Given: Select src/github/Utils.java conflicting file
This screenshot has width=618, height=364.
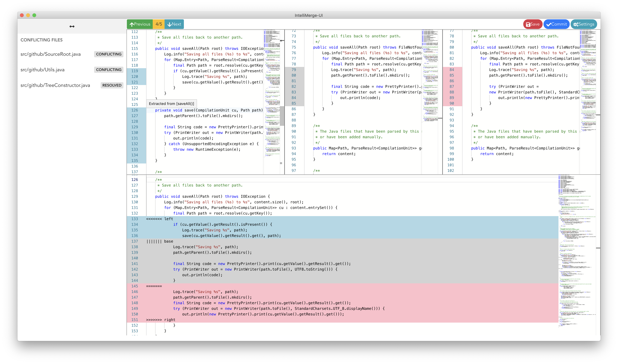Looking at the screenshot, I should point(42,70).
